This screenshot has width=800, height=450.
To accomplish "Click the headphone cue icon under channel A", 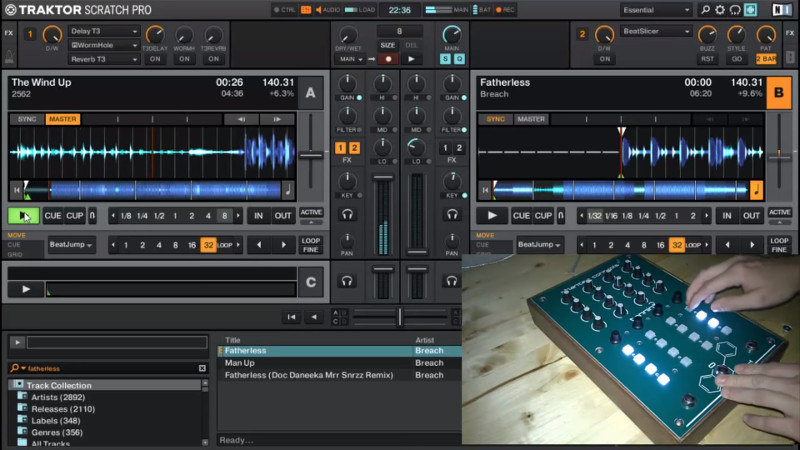I will point(347,213).
